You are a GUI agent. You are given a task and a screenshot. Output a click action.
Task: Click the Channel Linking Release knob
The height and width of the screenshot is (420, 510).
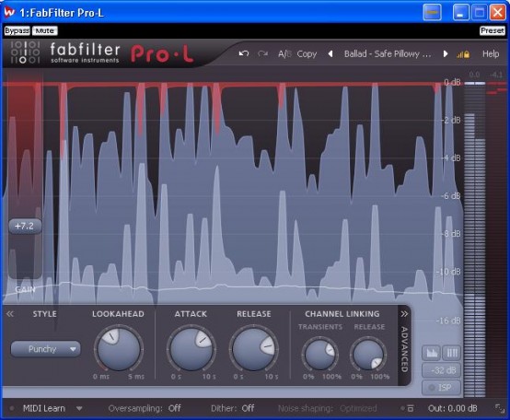click(368, 354)
